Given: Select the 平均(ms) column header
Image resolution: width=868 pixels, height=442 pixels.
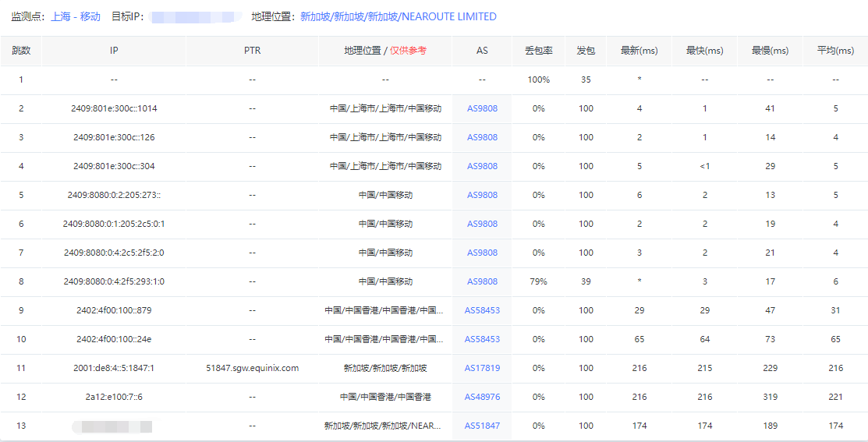Looking at the screenshot, I should [835, 51].
